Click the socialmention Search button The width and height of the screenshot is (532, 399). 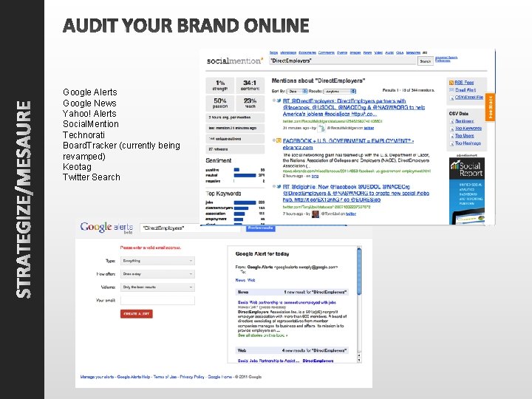[x=425, y=61]
